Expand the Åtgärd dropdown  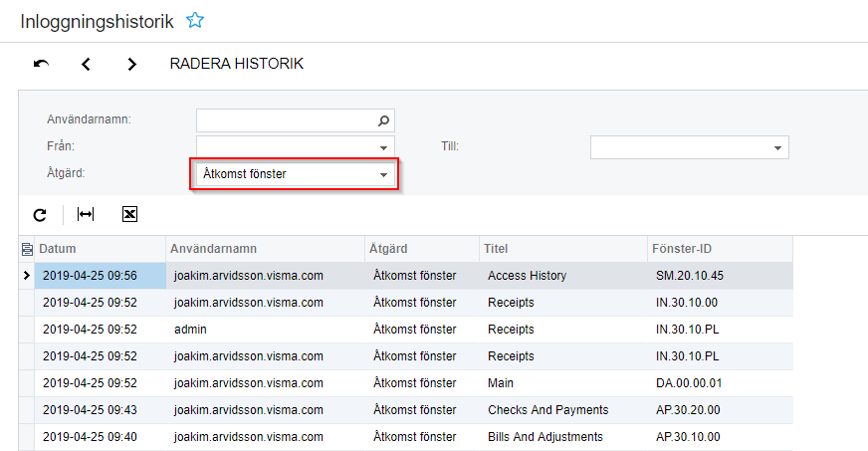point(383,174)
